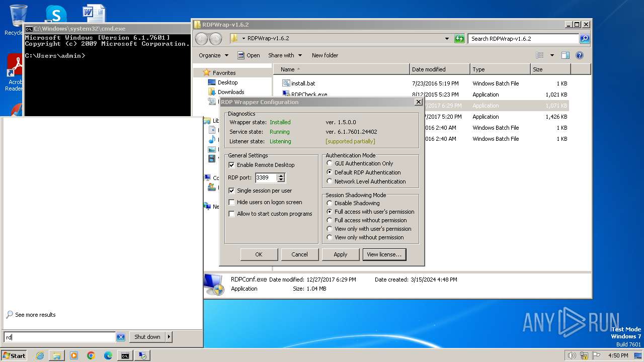This screenshot has width=644, height=362.
Task: Click the Search RDPWrap-v1.6.2 field
Action: 524,39
